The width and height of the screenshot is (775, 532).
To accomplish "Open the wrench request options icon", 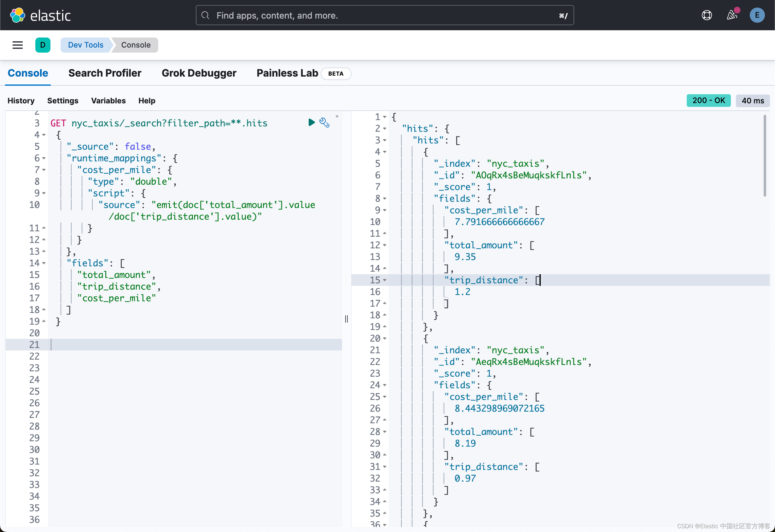I will pyautogui.click(x=324, y=123).
